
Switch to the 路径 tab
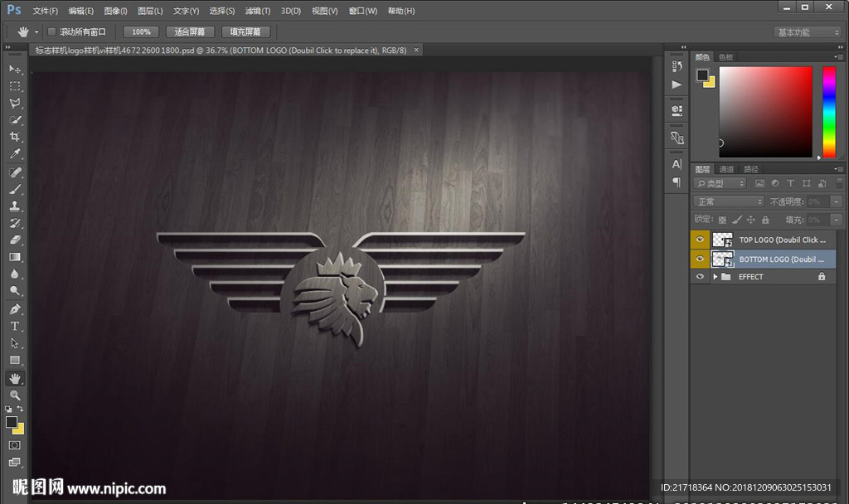coord(751,169)
